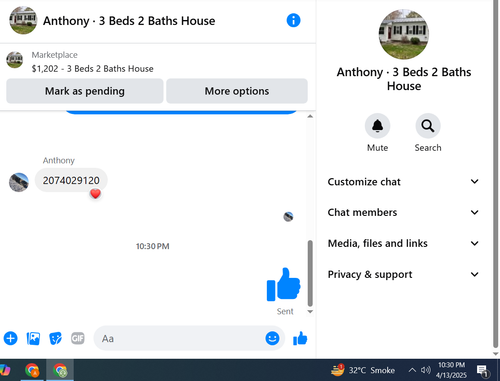Open the house avatar in chat header
The height and width of the screenshot is (381, 500).
click(x=23, y=20)
